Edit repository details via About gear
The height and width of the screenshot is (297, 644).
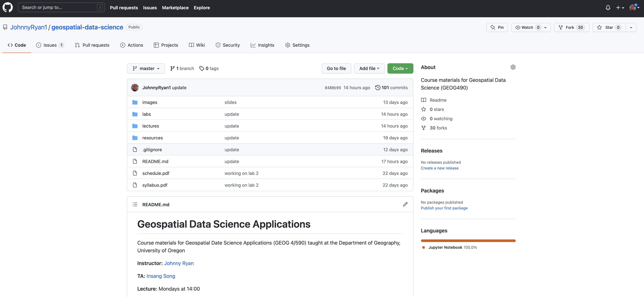(513, 67)
